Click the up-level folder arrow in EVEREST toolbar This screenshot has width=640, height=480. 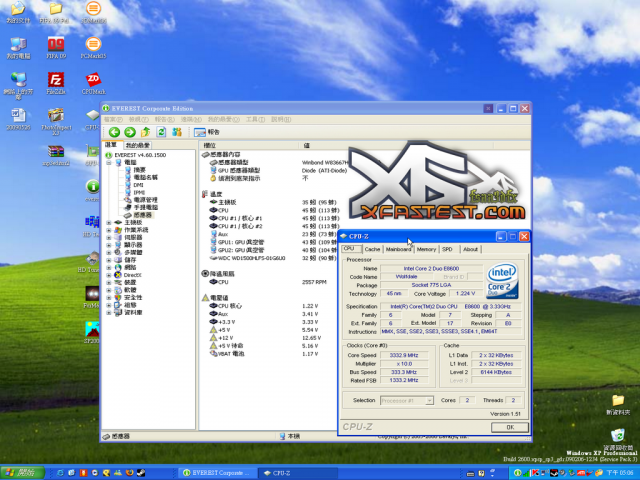(x=145, y=132)
